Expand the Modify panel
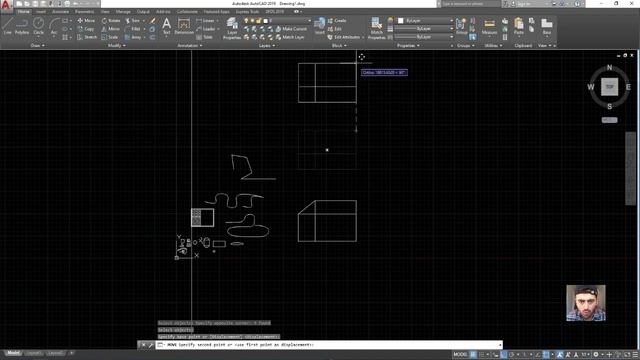This screenshot has height=360, width=640. 116,46
